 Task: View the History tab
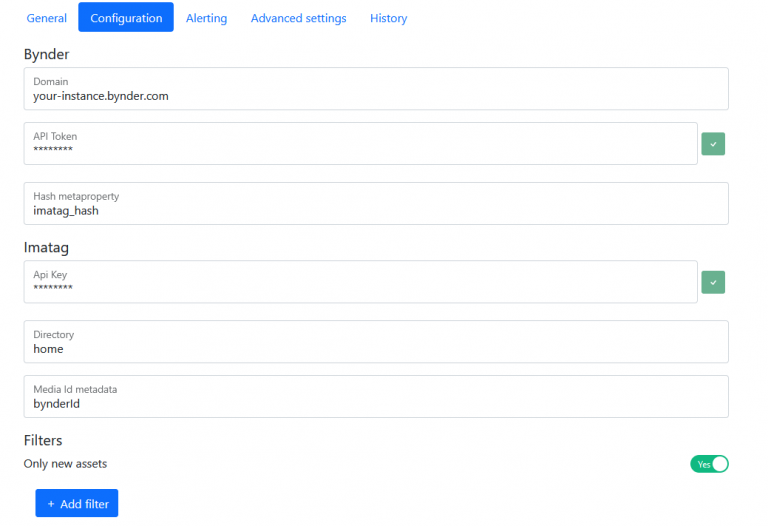coord(388,18)
